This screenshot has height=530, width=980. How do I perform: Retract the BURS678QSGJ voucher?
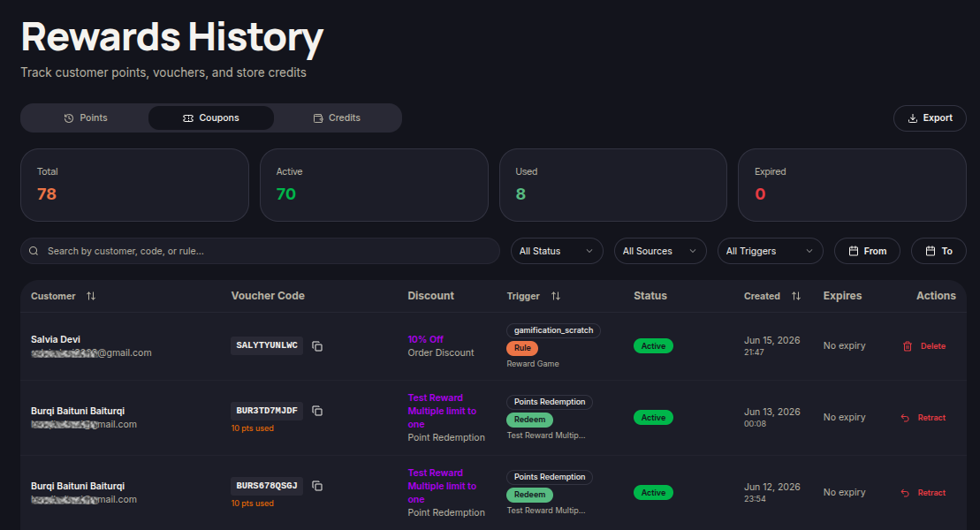click(923, 493)
